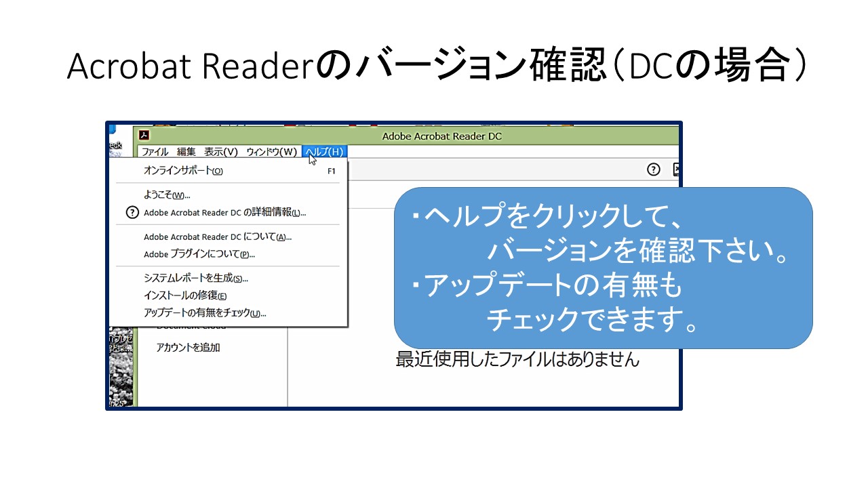Click the Adobe Acrobat Reader DC window title text

pyautogui.click(x=442, y=136)
